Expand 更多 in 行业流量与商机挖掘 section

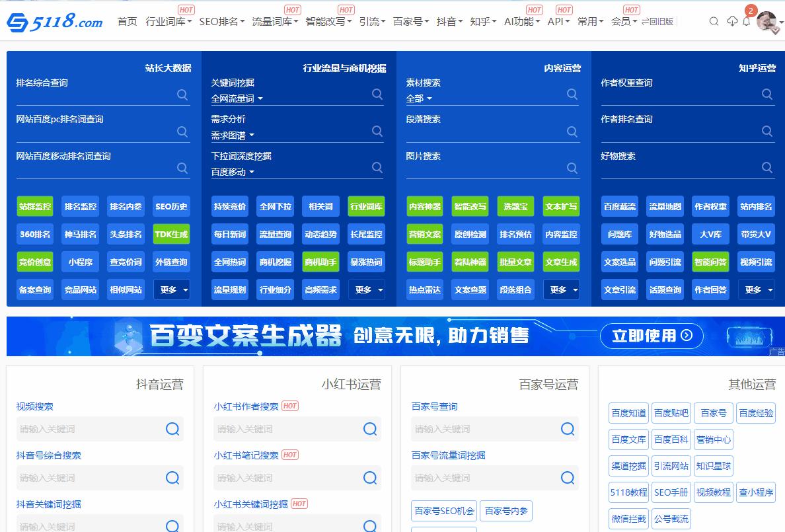[367, 289]
